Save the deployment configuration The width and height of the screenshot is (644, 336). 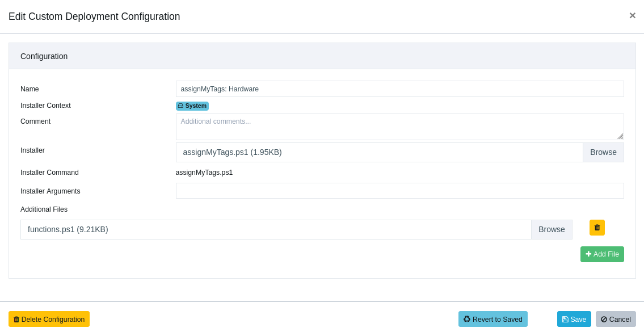(x=574, y=320)
